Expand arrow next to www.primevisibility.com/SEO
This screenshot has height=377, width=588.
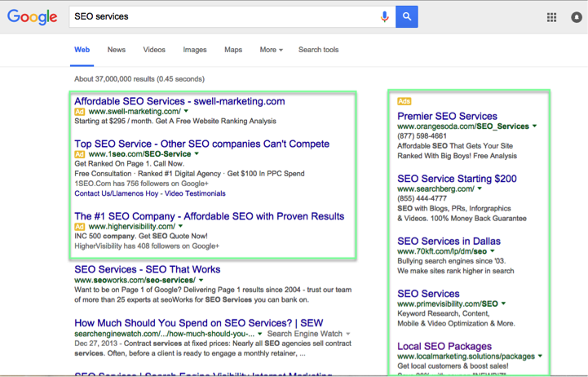click(504, 304)
